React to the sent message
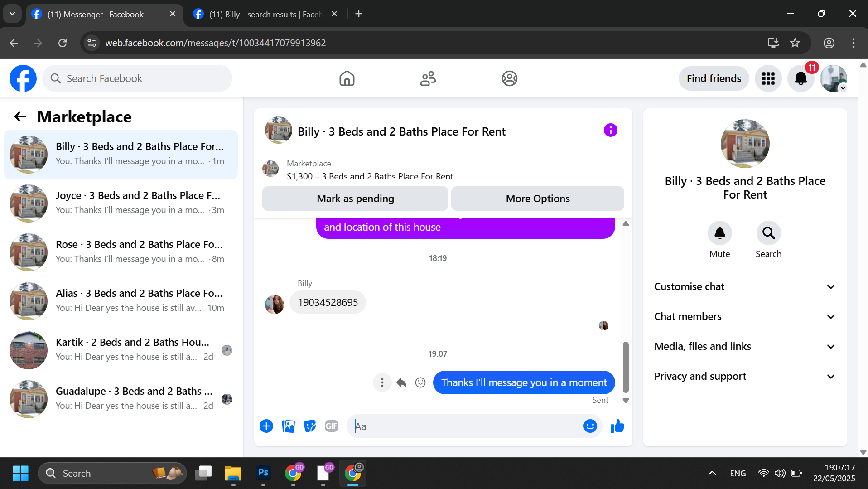Screen dimensions: 868x489 pyautogui.click(x=420, y=382)
